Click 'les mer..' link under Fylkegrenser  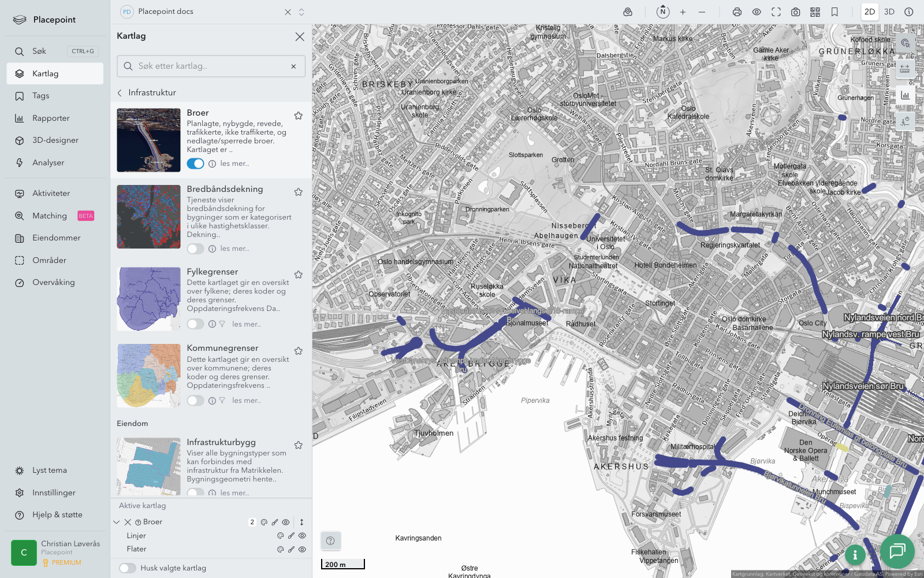[x=246, y=324]
